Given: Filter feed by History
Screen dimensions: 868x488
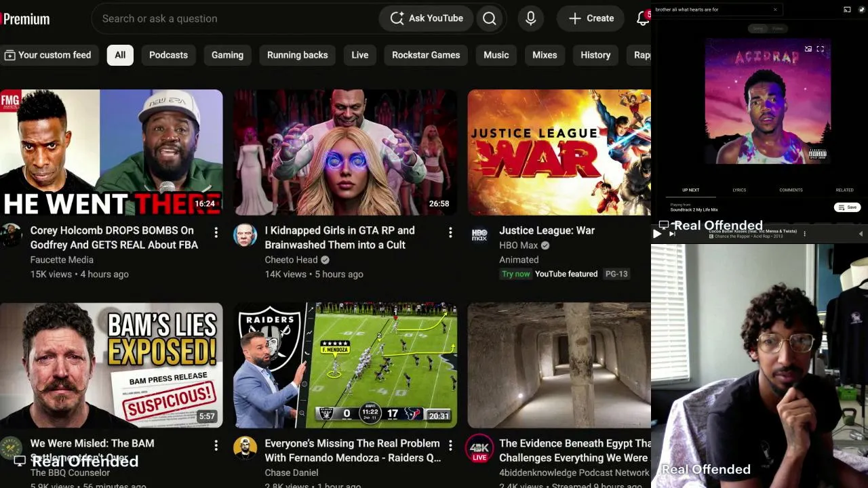Looking at the screenshot, I should 595,55.
